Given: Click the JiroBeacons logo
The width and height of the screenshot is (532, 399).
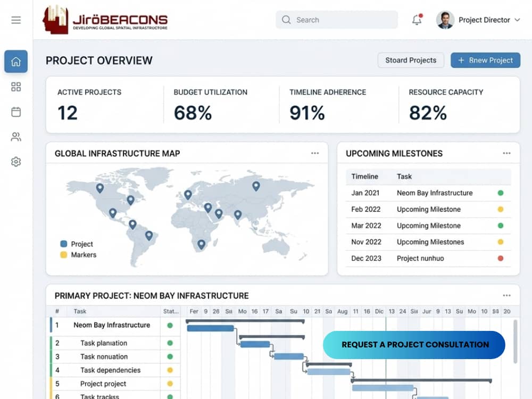Looking at the screenshot, I should [105, 20].
